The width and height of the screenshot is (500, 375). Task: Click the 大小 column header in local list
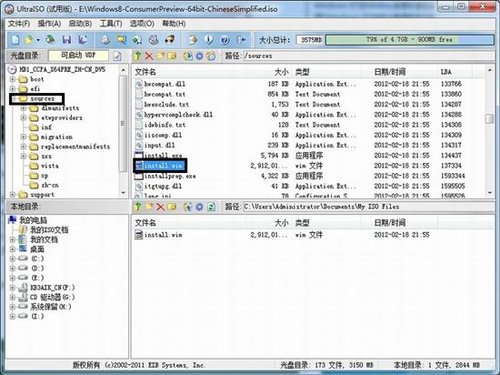pos(281,223)
